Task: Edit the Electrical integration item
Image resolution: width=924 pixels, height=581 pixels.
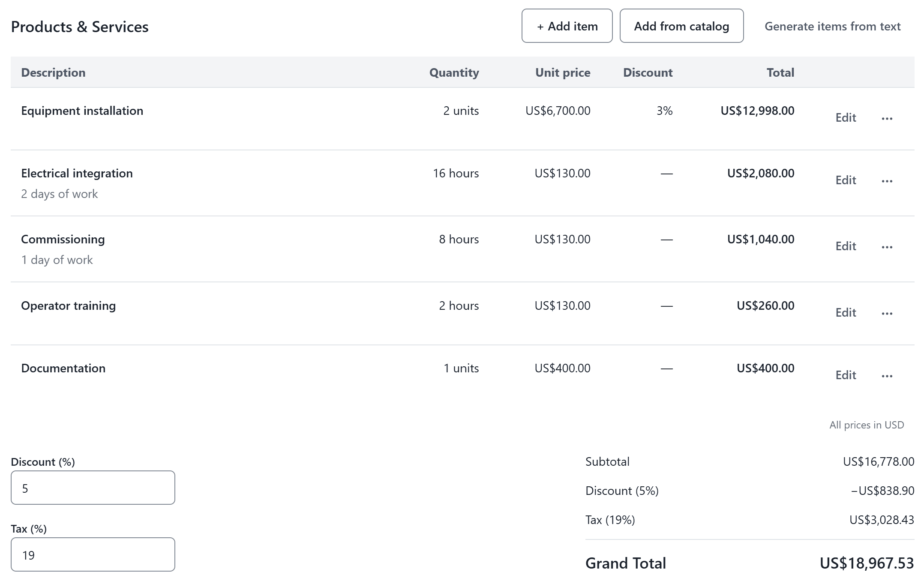Action: [846, 180]
